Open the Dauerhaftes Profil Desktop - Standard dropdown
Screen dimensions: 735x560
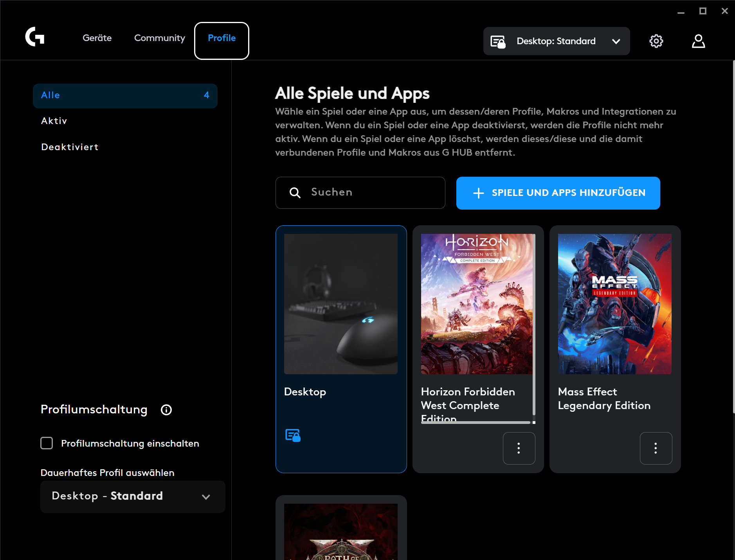[133, 497]
